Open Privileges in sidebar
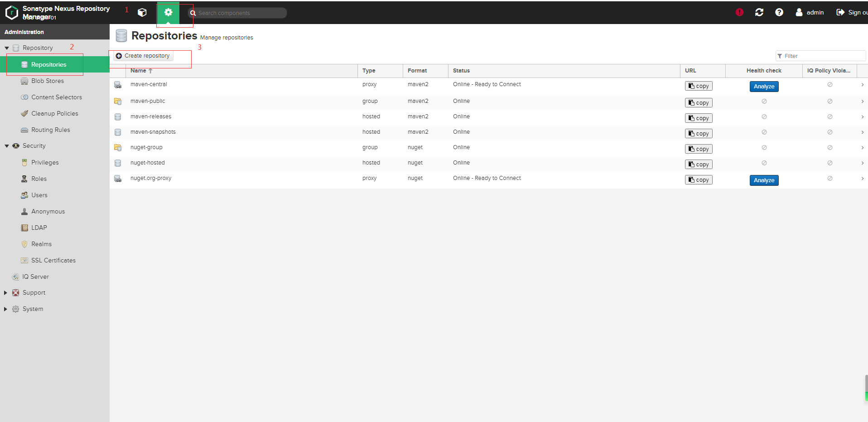868x422 pixels. coord(45,162)
